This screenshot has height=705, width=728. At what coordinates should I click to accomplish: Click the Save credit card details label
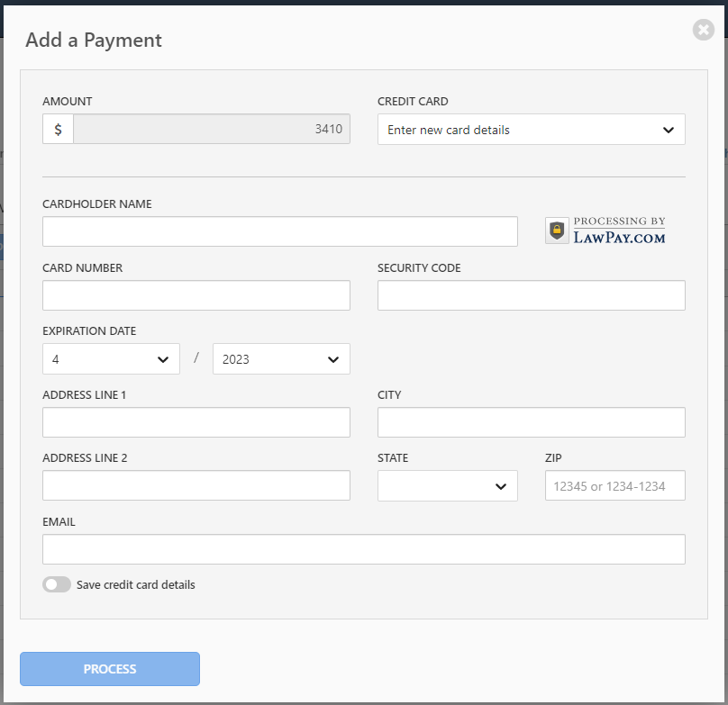click(x=135, y=584)
